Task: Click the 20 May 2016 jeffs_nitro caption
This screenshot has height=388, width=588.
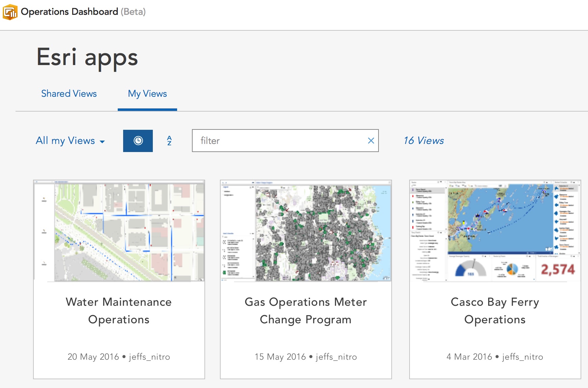Action: point(119,357)
